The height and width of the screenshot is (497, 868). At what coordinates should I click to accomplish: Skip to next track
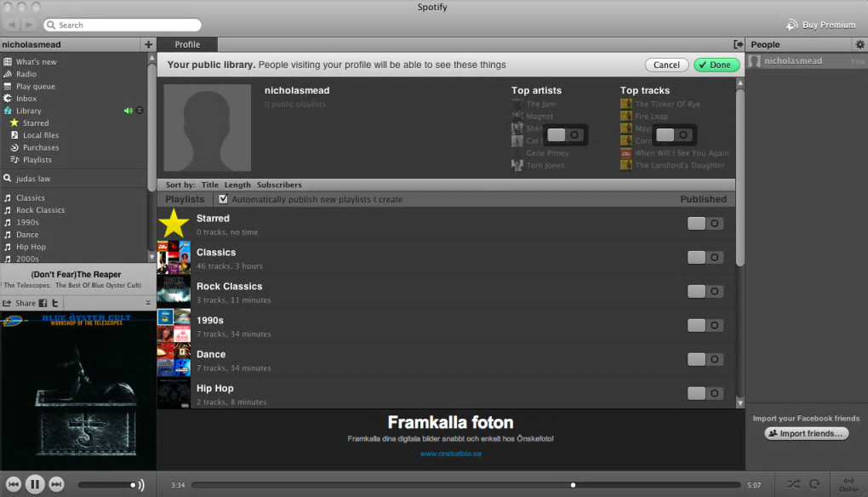point(56,484)
